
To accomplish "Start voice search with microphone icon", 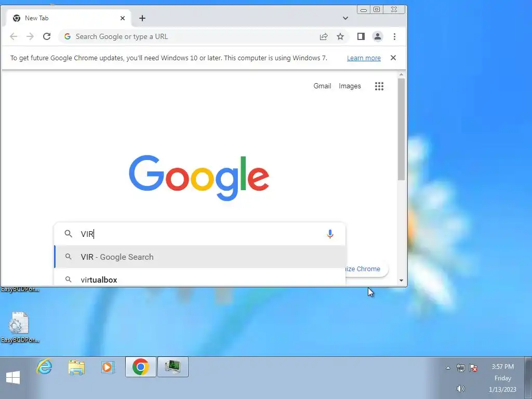I will 330,234.
